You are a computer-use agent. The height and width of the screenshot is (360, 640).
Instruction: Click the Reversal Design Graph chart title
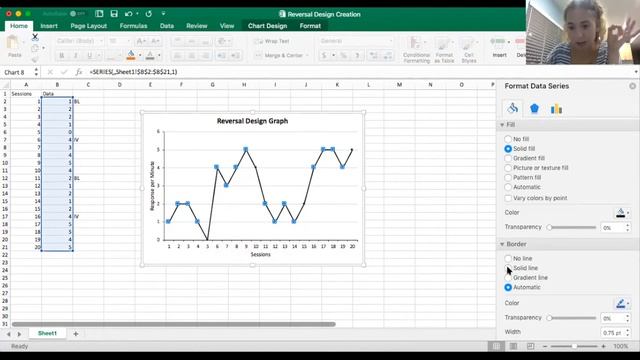(252, 121)
